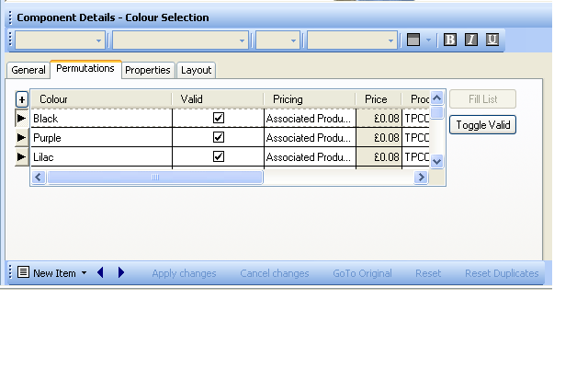Select the Black row using its arrow marker
Viewport: 588px width, 368px height.
click(x=22, y=119)
